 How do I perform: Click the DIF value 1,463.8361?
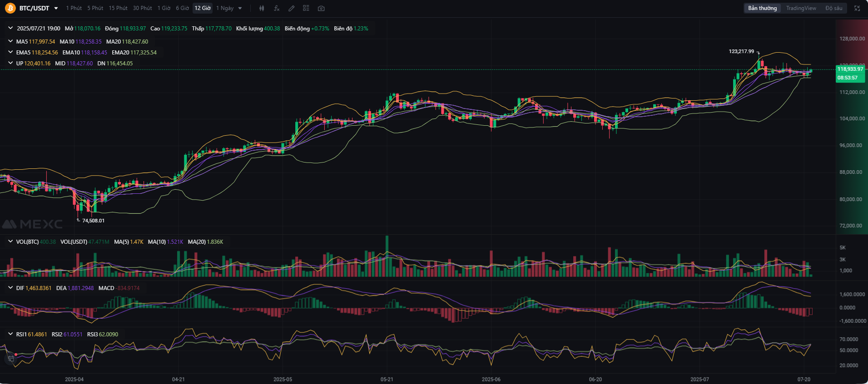tap(38, 288)
